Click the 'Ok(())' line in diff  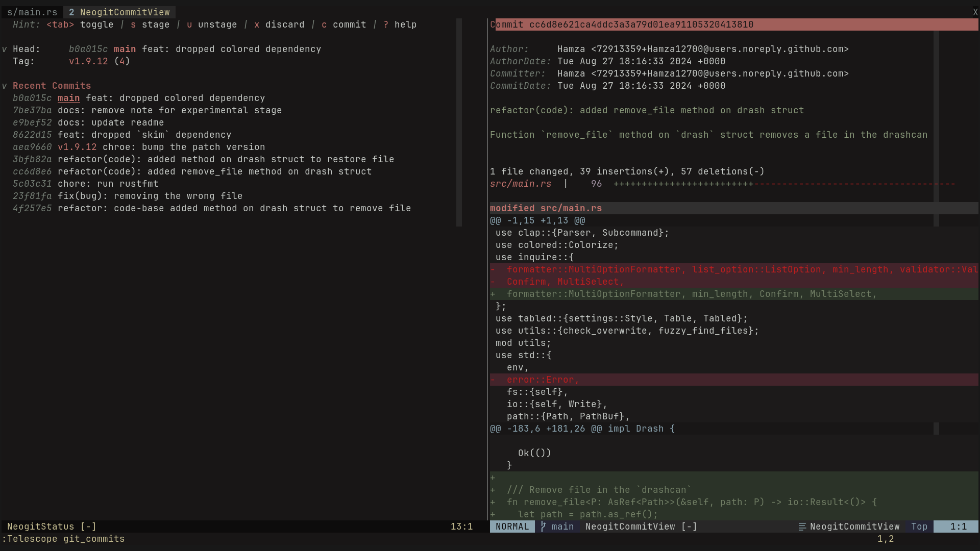click(x=534, y=453)
